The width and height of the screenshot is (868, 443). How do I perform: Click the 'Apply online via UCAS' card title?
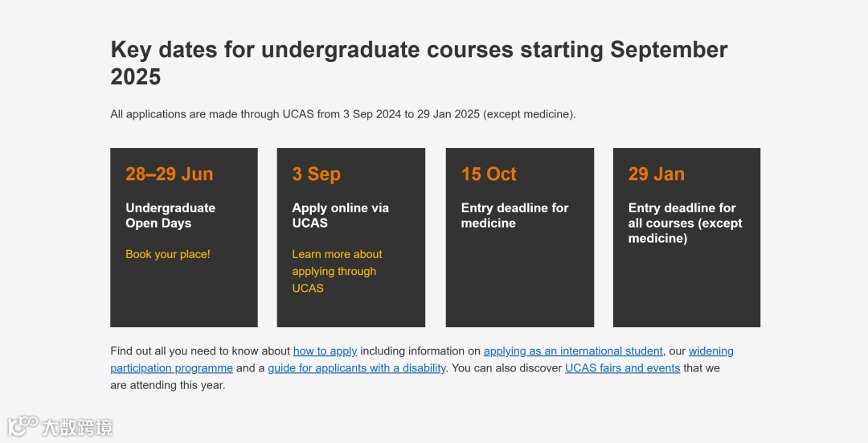click(x=340, y=215)
